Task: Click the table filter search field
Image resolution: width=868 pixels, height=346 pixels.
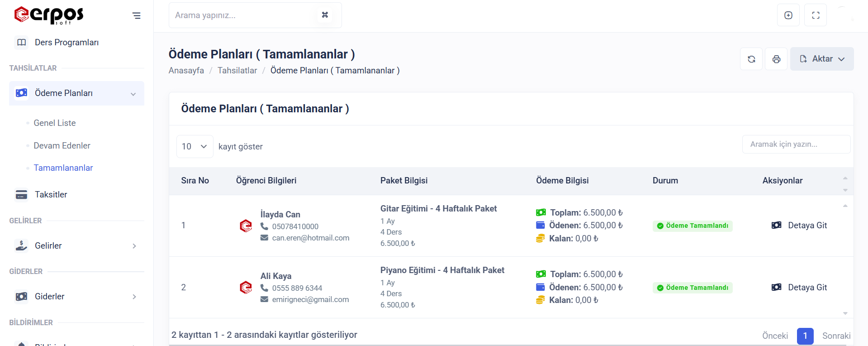Action: 796,144
